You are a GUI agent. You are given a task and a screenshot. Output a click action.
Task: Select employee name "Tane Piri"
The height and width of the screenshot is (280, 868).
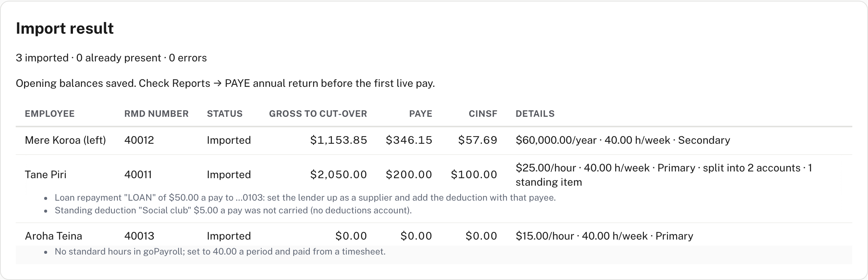click(x=46, y=175)
